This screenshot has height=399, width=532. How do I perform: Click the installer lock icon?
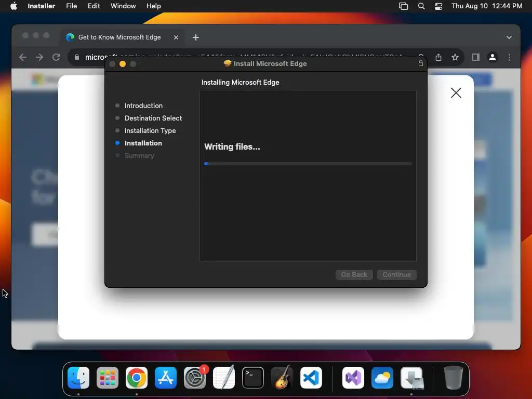[421, 63]
